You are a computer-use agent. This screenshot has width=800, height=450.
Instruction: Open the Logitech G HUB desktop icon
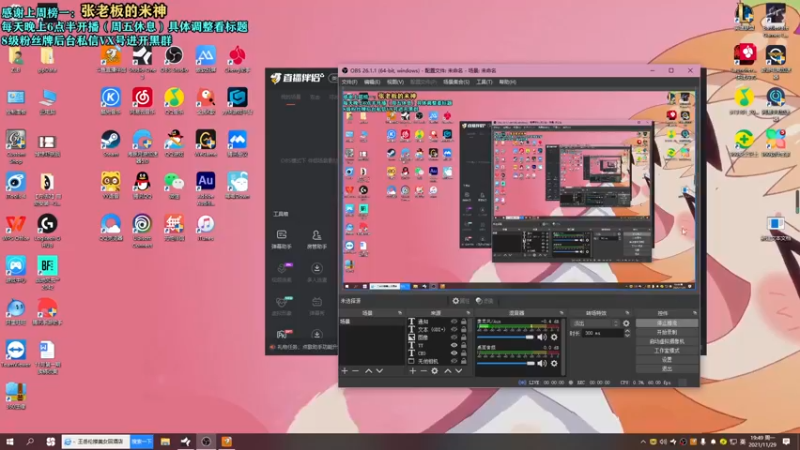coord(47,231)
